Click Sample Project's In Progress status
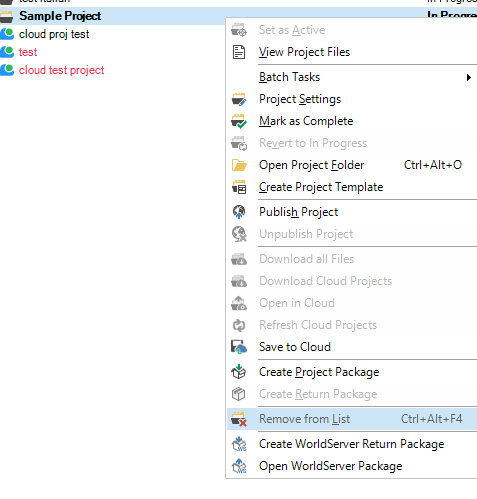 [452, 15]
